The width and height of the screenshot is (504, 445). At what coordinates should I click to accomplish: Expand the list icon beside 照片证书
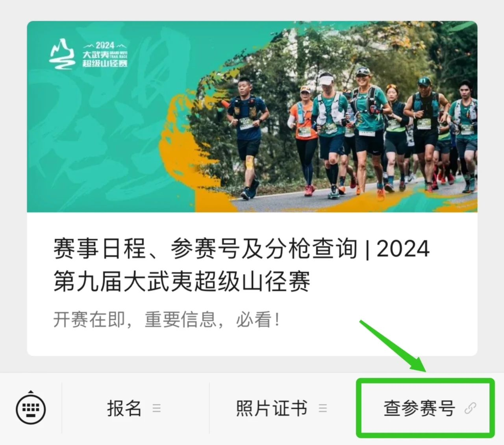323,408
